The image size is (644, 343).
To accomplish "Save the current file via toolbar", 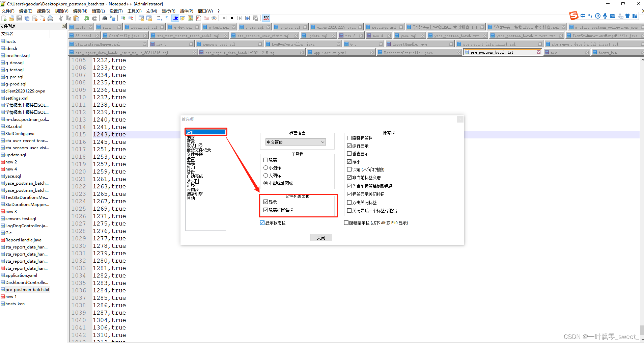I will [19, 18].
